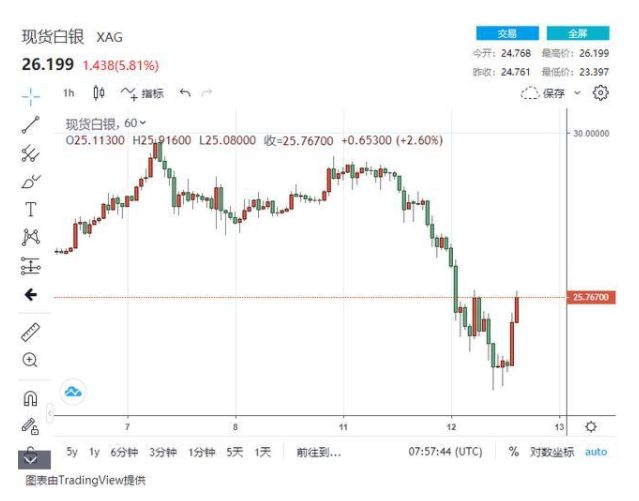Screen dimensions: 639x501
Task: Click the 全屏 fullscreen button
Action: [x=578, y=33]
